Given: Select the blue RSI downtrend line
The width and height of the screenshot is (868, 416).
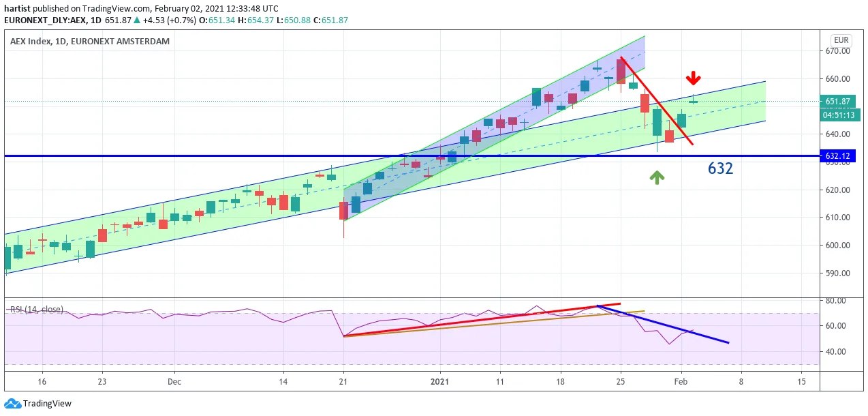Looking at the screenshot, I should (663, 324).
